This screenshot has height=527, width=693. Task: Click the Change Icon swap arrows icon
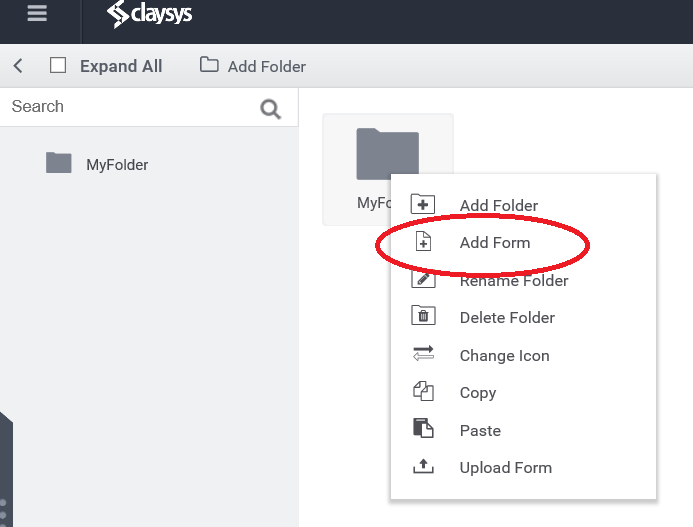423,354
